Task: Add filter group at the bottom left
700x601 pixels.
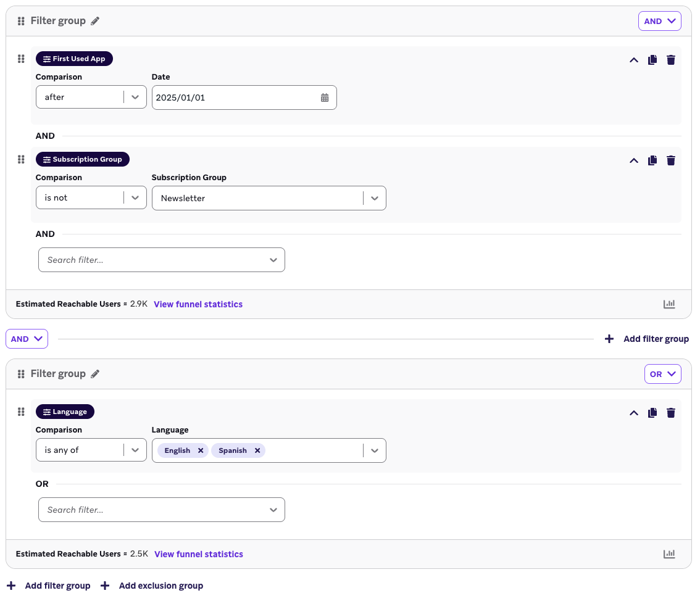Action: (49, 586)
